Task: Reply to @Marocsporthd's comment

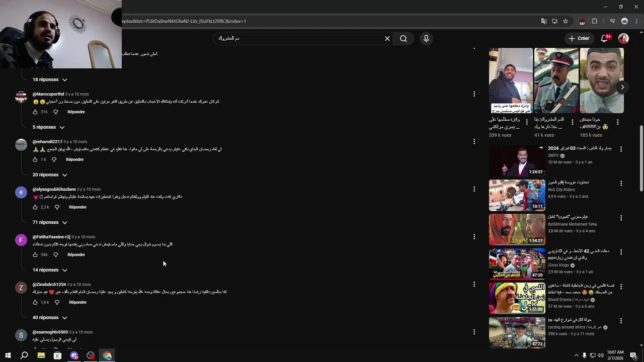Action: point(76,112)
